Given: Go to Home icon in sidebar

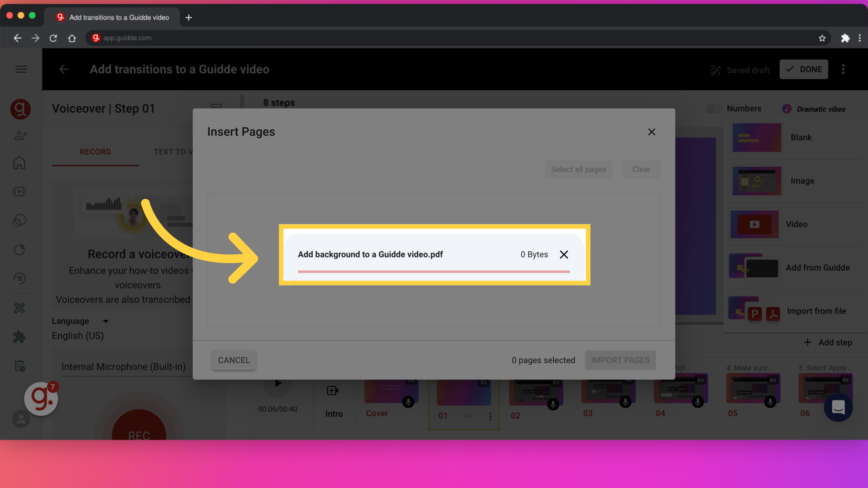Looking at the screenshot, I should (19, 163).
